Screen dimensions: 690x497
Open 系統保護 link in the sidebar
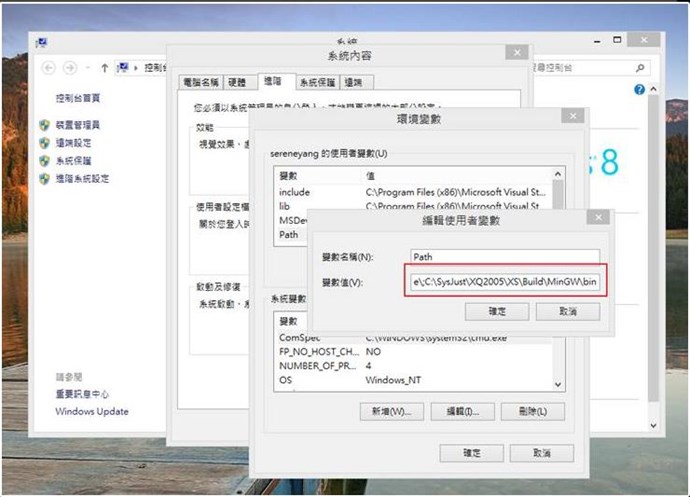point(73,161)
